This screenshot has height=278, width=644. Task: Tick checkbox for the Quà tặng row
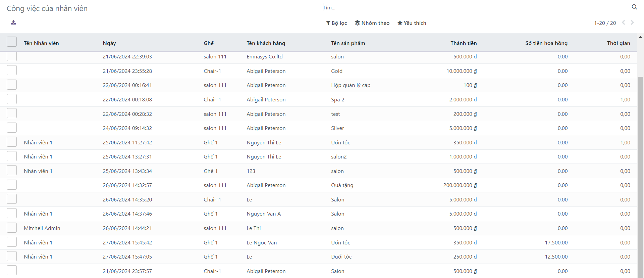pyautogui.click(x=12, y=185)
